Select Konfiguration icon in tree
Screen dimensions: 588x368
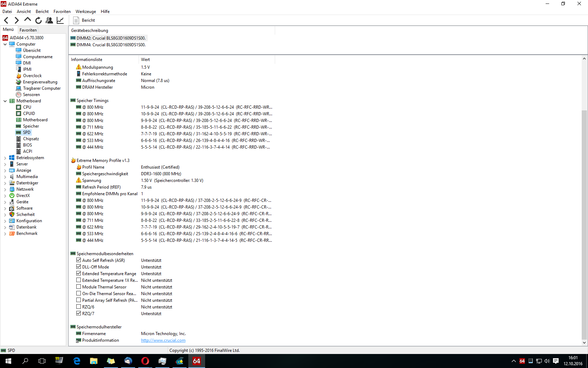[12, 221]
